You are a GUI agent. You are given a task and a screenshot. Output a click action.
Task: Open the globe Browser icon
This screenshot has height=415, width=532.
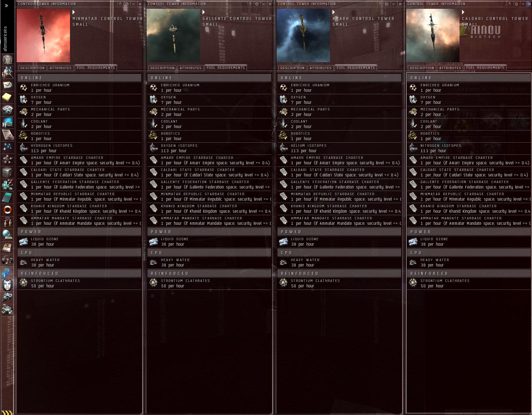(7, 234)
